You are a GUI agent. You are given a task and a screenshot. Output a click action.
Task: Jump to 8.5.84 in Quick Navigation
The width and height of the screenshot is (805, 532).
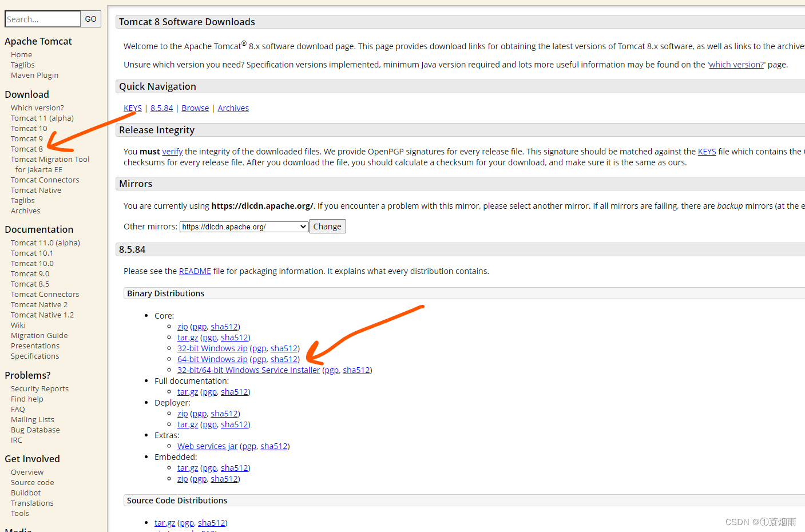pyautogui.click(x=161, y=108)
